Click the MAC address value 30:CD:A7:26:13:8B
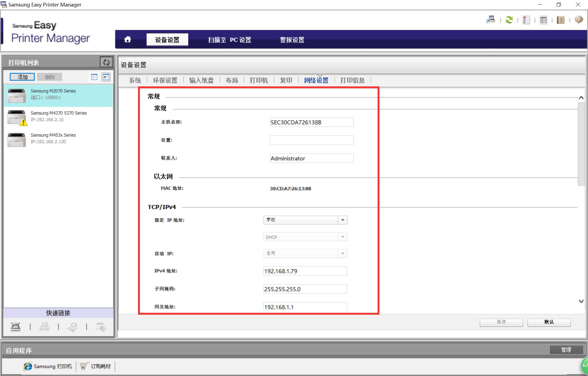This screenshot has width=588, height=376. [290, 189]
